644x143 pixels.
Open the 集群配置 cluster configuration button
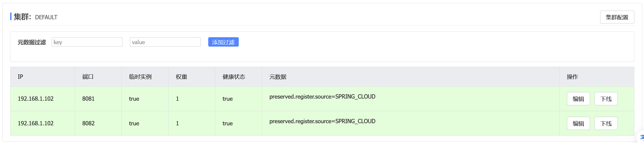[x=617, y=17]
